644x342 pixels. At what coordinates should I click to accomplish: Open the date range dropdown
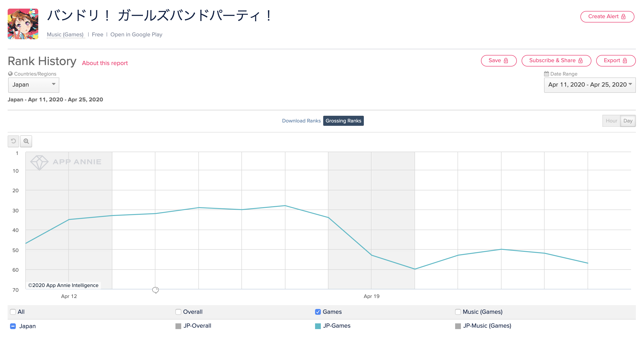click(590, 85)
